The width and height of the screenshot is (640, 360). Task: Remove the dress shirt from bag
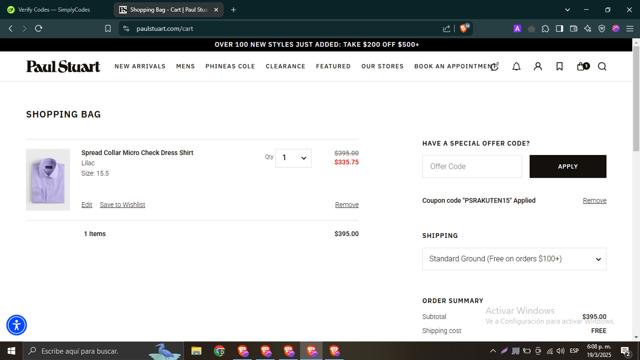click(x=347, y=205)
